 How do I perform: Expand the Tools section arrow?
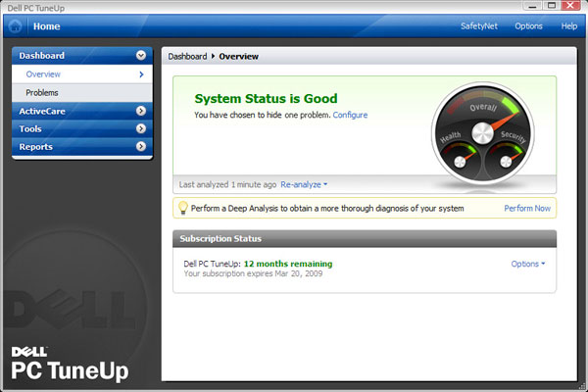[x=141, y=128]
